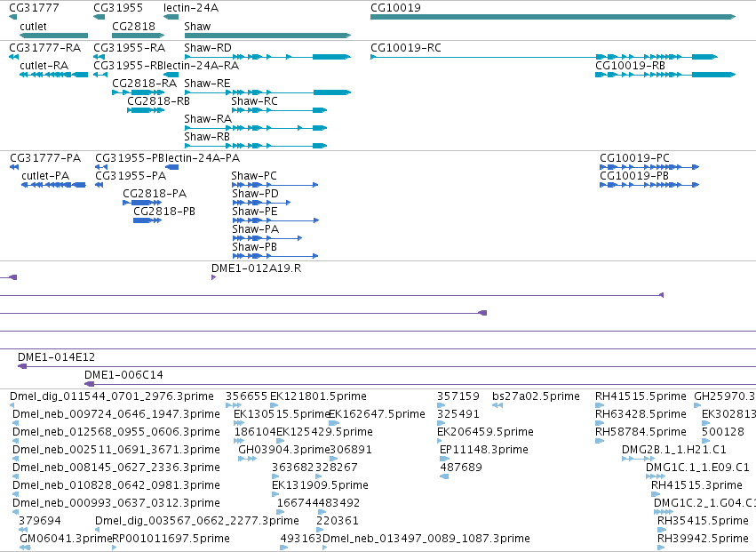Click the EP11148.3prime EST label
This screenshot has width=756, height=552.
tap(484, 450)
